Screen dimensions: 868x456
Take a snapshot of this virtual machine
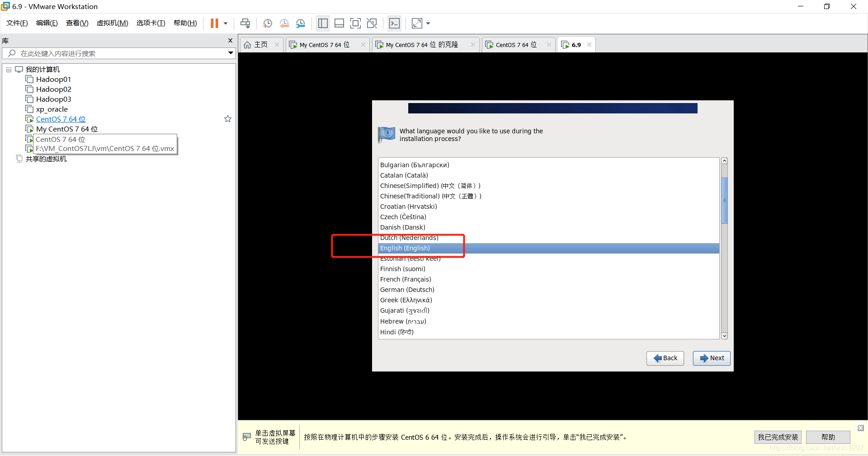point(268,23)
